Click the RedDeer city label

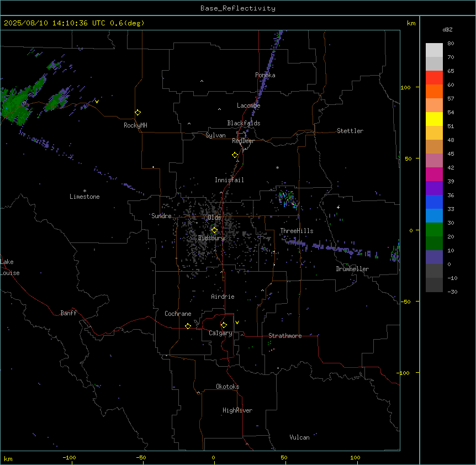[x=243, y=141]
